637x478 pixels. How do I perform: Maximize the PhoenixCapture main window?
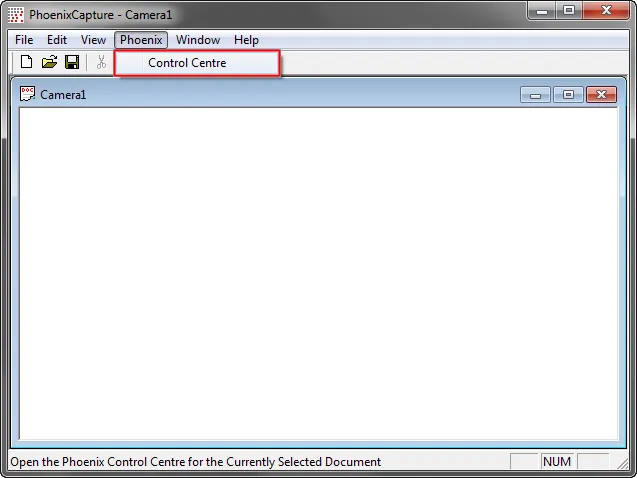569,11
